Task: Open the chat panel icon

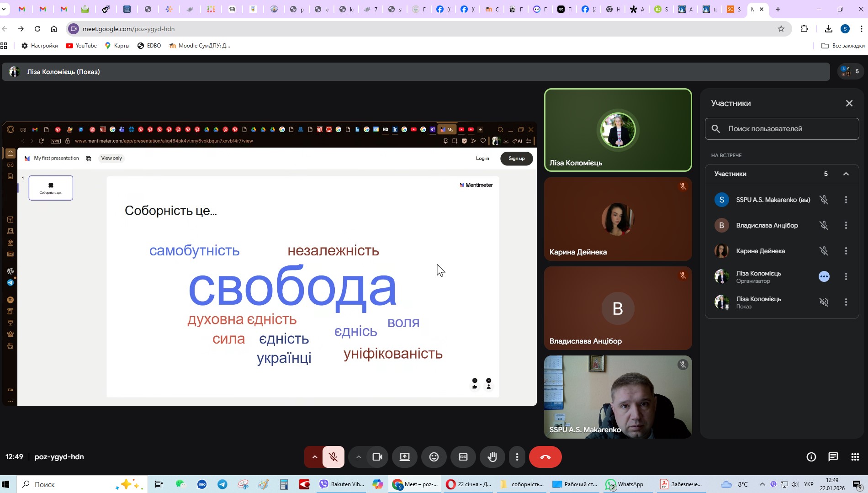Action: coord(833,457)
